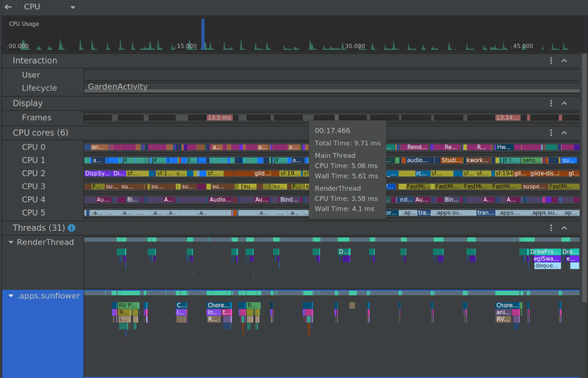Screen dimensions: 588x378
Task: Click the info icon beside Threads (31)
Action: 71,228
